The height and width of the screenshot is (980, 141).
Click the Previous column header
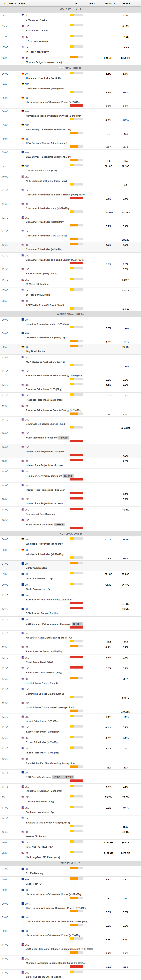click(127, 3)
